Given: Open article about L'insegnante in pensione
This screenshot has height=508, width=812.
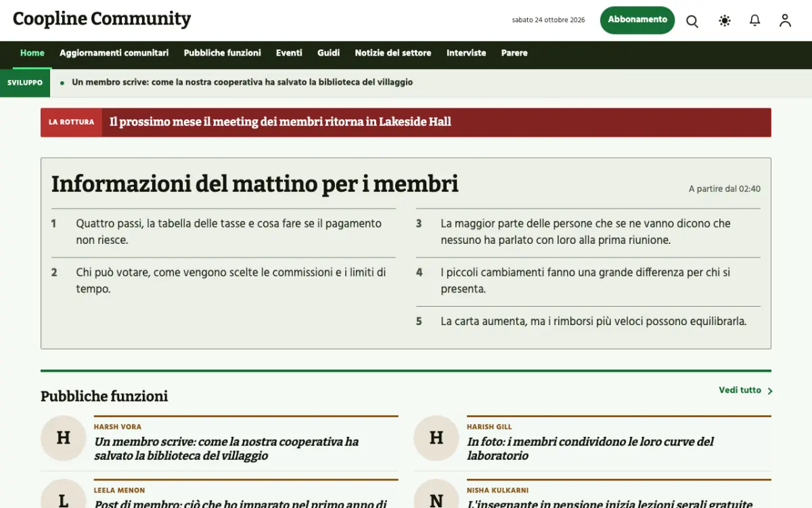Looking at the screenshot, I should point(610,503).
